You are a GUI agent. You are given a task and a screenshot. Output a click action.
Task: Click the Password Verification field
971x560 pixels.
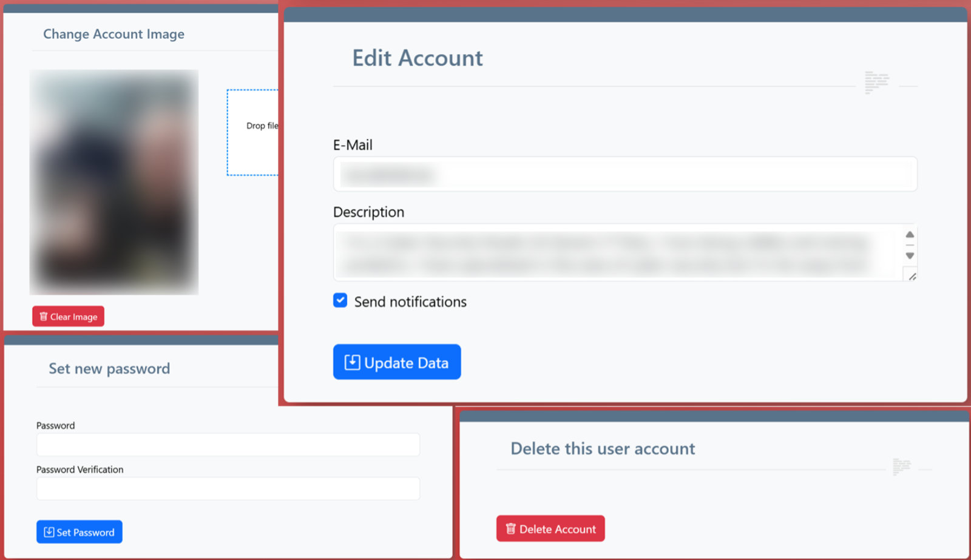click(x=228, y=488)
